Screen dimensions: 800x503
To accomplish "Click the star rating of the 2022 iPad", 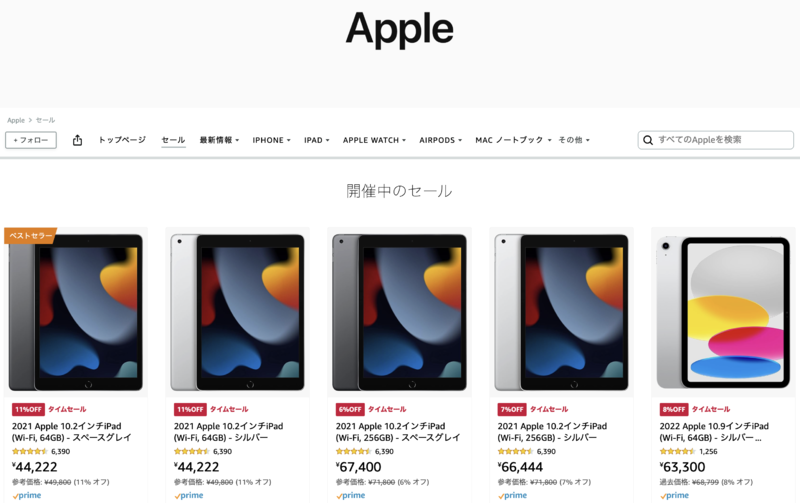I will tap(677, 451).
